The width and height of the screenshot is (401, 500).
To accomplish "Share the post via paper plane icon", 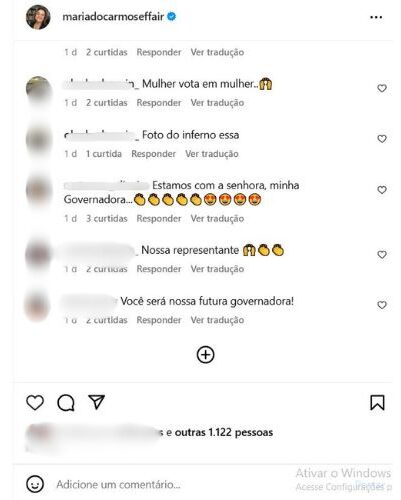I will pos(97,402).
